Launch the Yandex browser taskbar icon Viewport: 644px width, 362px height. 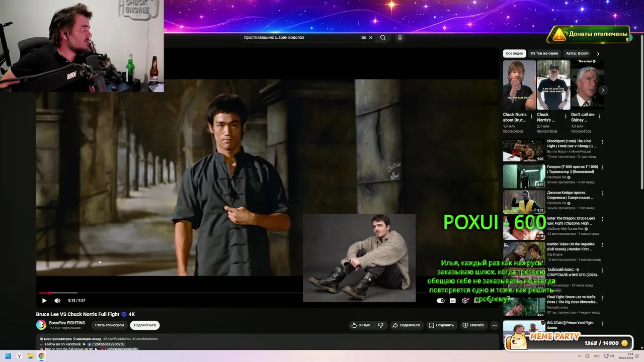tap(19, 356)
